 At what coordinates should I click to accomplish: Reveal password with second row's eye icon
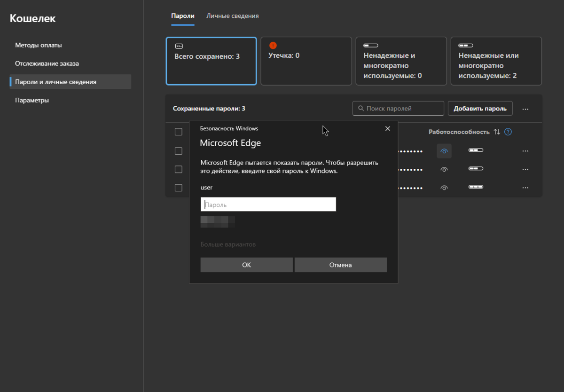click(444, 169)
